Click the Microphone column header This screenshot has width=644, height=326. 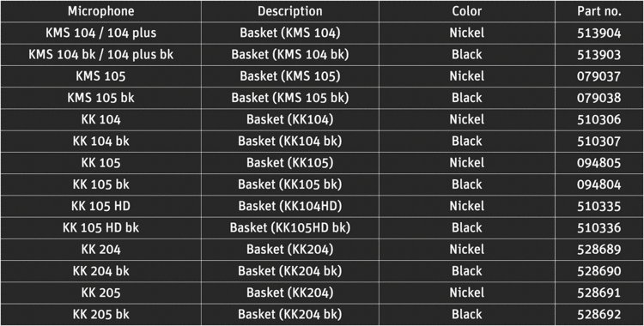click(100, 11)
